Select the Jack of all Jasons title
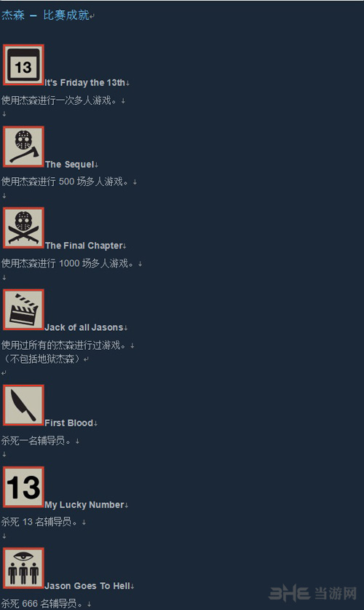Screen dimensions: 364x610 coord(84,327)
